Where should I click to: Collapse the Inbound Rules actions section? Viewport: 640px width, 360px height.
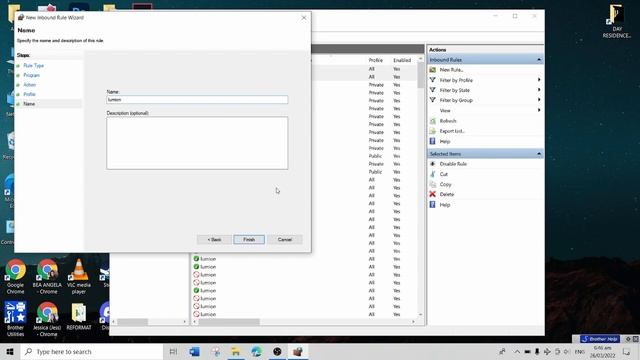click(539, 60)
